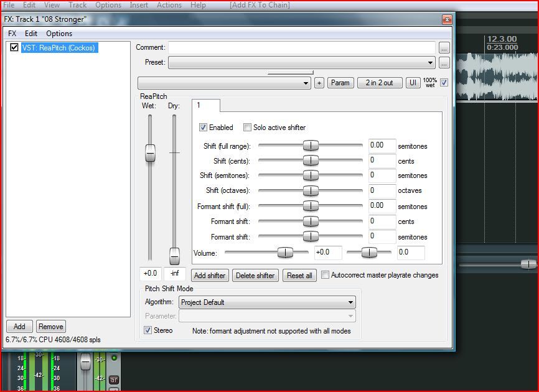Click the Delete shifter button
This screenshot has height=392, width=539.
[255, 276]
